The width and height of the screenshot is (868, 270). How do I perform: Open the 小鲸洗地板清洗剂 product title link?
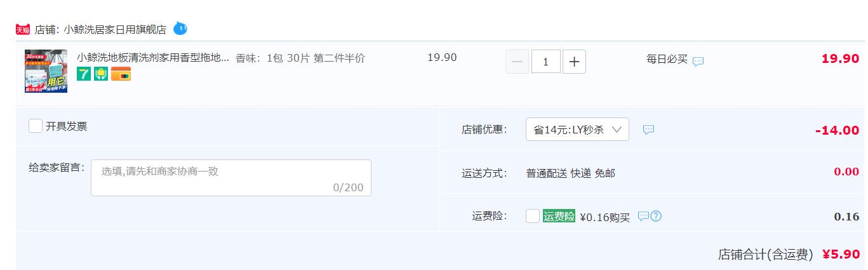click(153, 58)
